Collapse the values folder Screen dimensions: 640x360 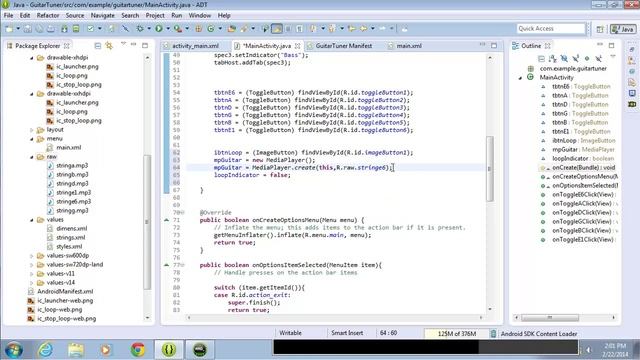coord(32,220)
